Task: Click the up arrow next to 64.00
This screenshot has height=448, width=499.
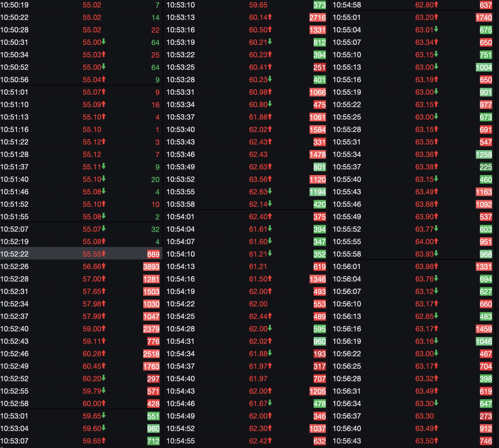Action: [x=436, y=241]
